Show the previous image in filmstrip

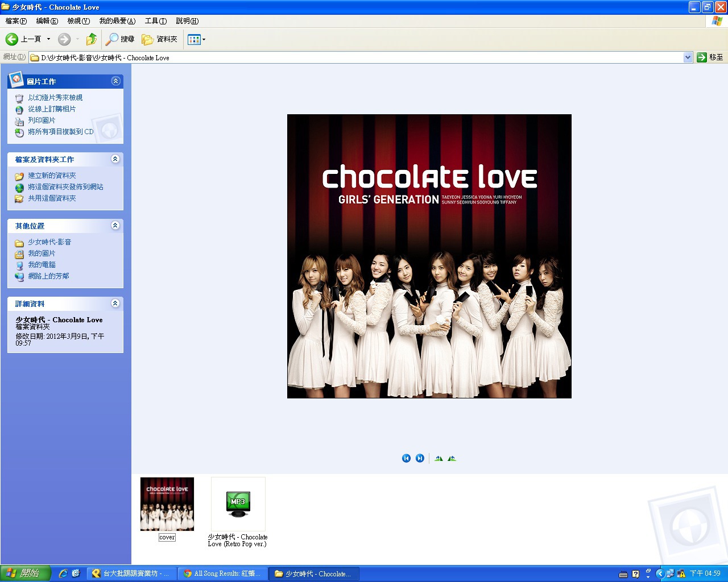click(x=406, y=458)
